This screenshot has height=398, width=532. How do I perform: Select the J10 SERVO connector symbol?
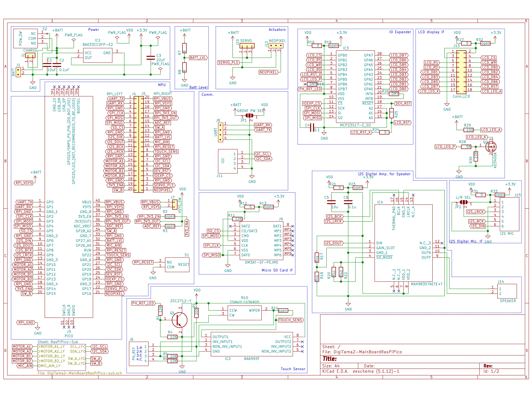247,46
